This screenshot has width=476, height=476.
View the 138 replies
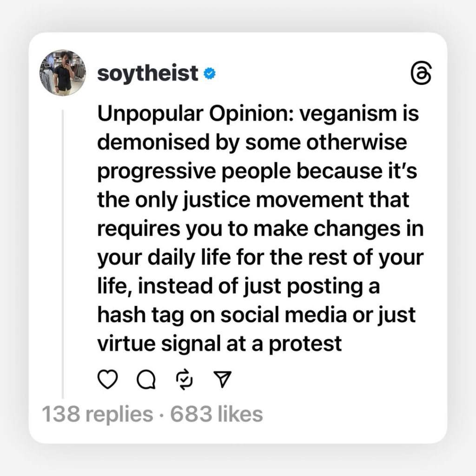click(x=97, y=414)
